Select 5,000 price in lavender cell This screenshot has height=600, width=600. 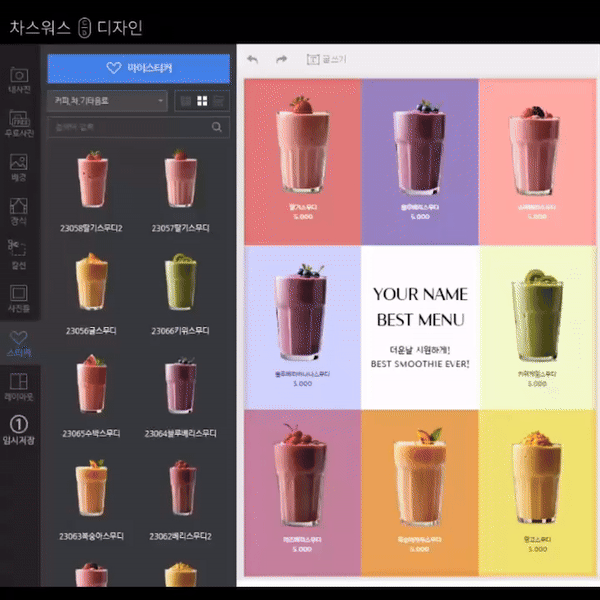pos(302,383)
